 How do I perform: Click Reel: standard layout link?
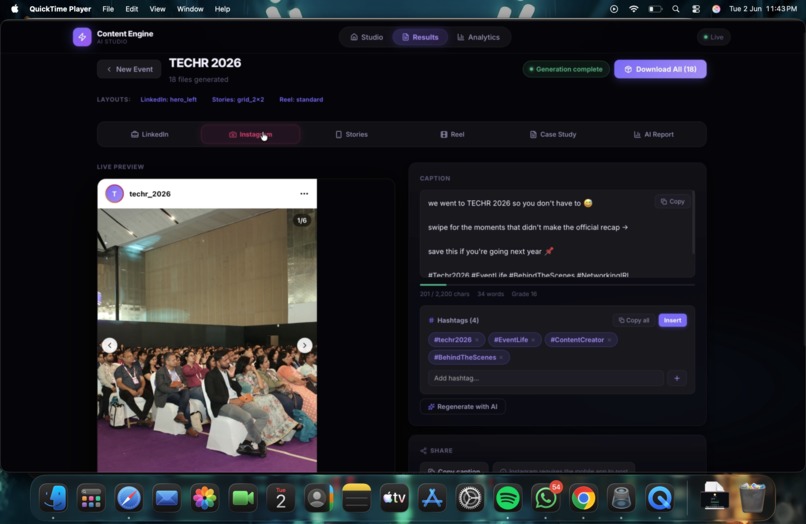[301, 99]
